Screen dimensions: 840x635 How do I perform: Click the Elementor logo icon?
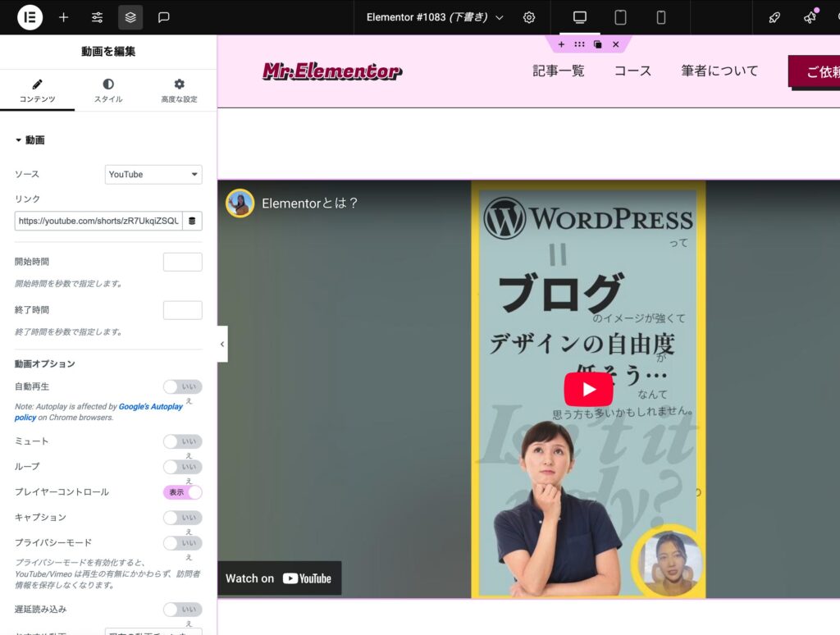pos(30,17)
